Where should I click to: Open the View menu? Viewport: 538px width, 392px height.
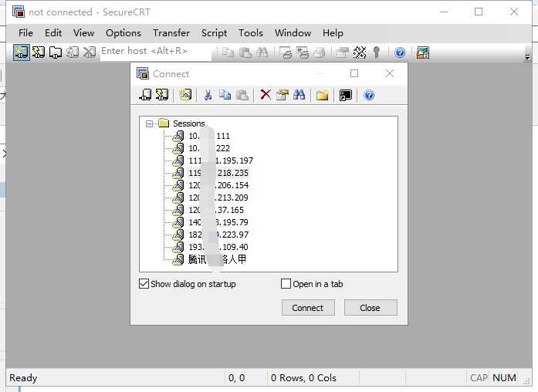[83, 33]
